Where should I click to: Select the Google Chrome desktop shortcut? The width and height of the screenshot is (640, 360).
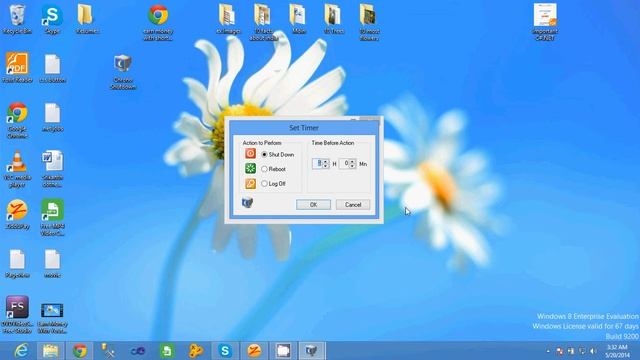point(17,120)
